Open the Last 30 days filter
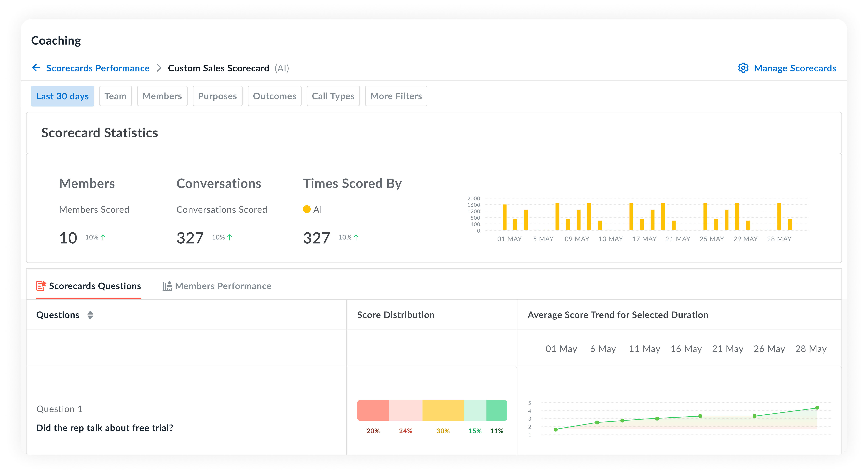The width and height of the screenshot is (868, 474). click(62, 96)
